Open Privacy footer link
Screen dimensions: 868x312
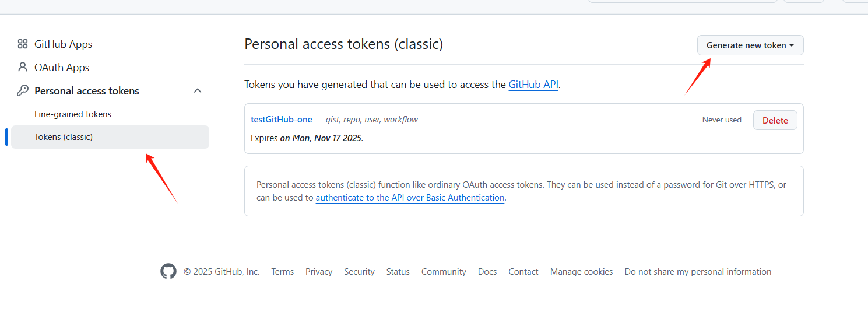pos(319,272)
